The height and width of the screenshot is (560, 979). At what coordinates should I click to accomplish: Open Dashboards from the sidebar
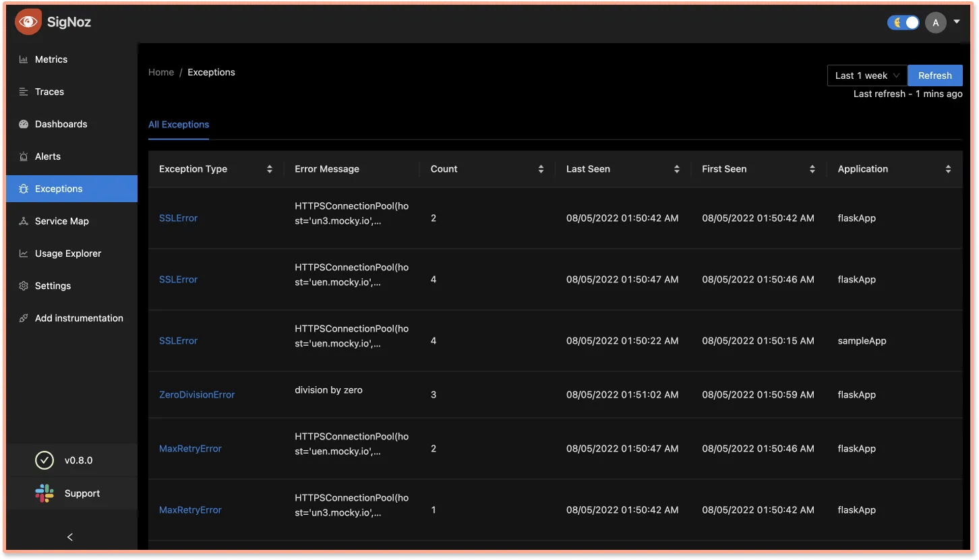pyautogui.click(x=61, y=124)
